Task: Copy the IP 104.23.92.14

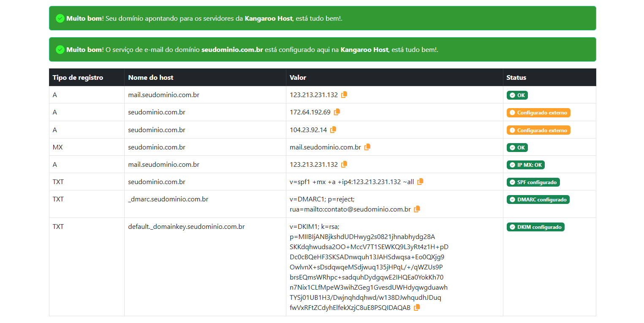Action: (333, 130)
